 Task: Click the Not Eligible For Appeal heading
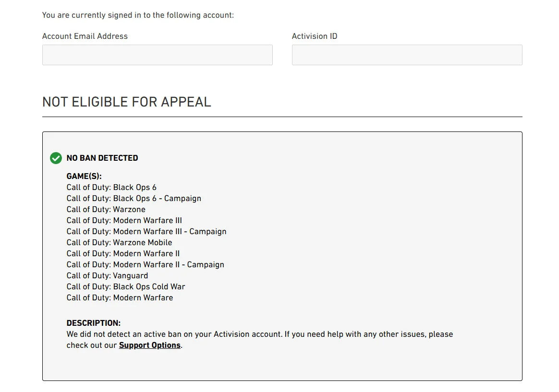coord(127,102)
